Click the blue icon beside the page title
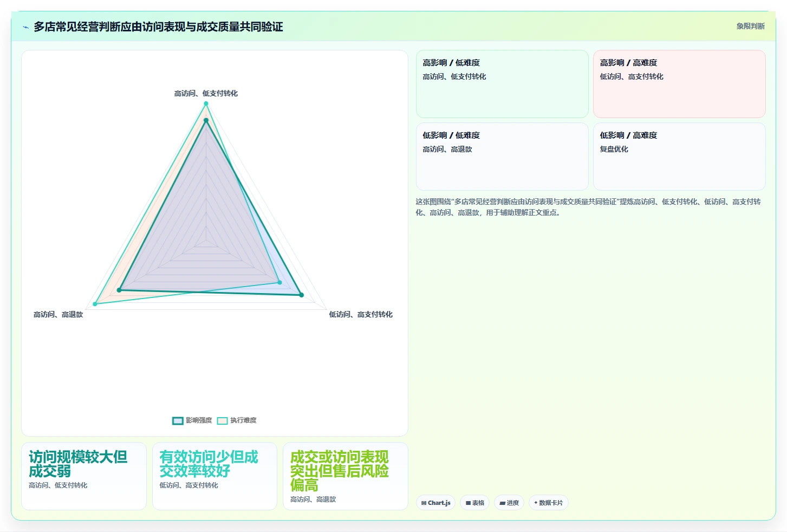 [x=25, y=27]
